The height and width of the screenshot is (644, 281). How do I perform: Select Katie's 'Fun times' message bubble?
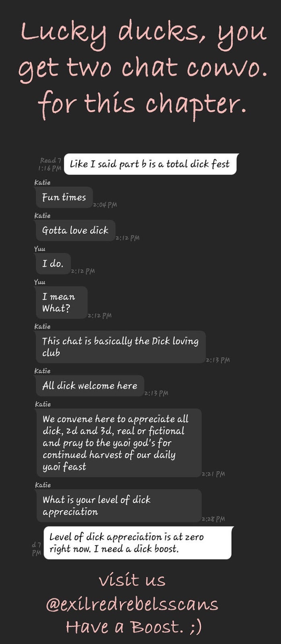(64, 197)
